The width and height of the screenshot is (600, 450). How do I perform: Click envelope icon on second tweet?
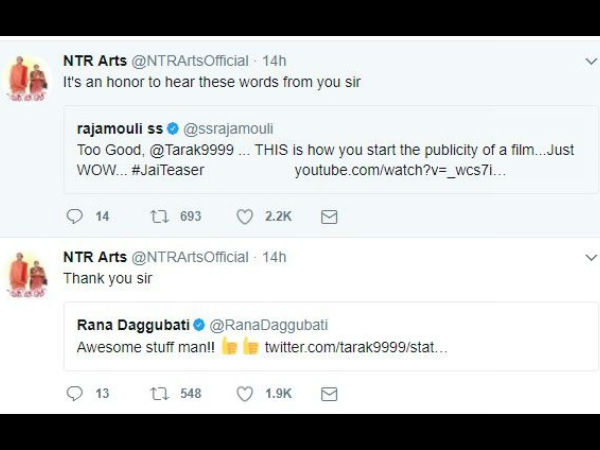click(329, 394)
